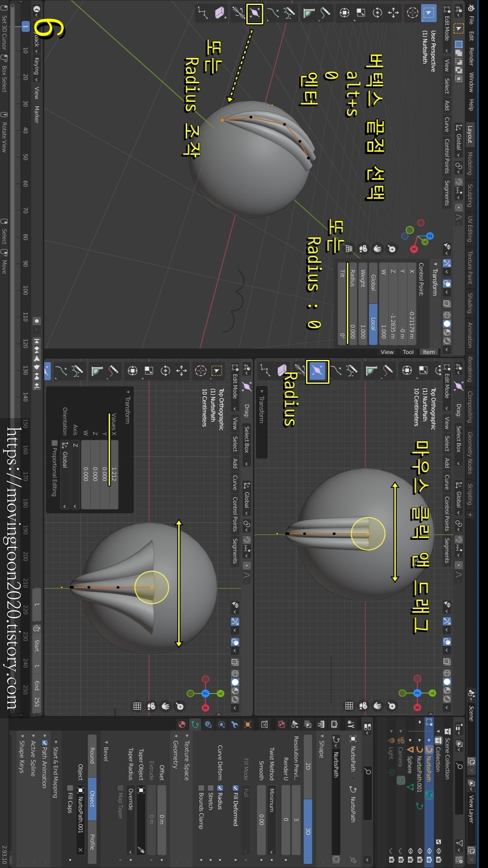Open the Help menu
This screenshot has width=488, height=868.
(x=471, y=105)
